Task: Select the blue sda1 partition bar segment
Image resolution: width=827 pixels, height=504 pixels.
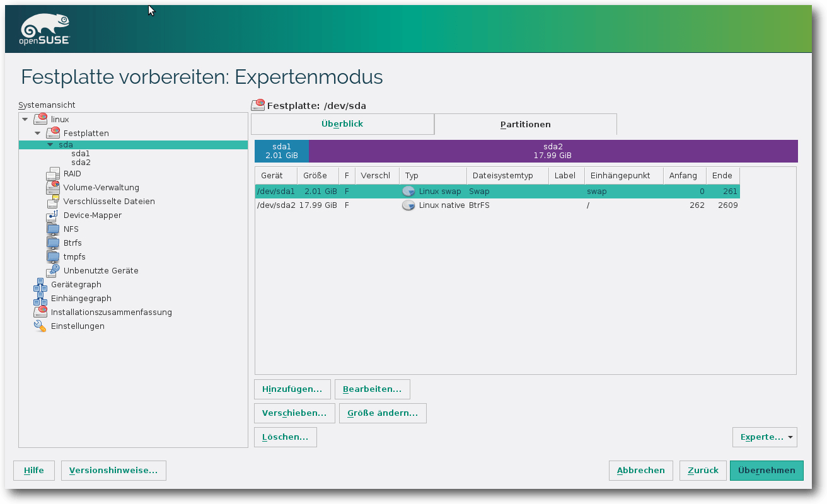Action: pos(281,151)
